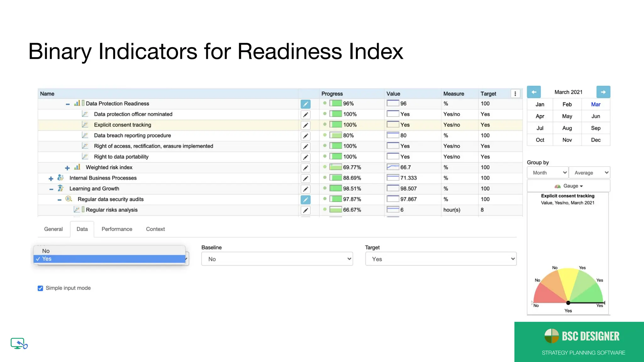Select the Explicit consent tracking row
Image resolution: width=644 pixels, height=362 pixels.
280,125
